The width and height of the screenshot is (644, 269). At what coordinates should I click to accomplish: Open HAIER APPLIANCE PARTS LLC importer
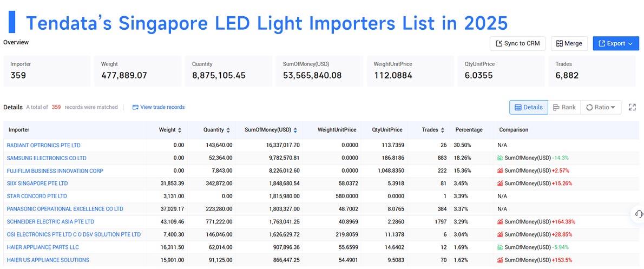[x=43, y=247]
